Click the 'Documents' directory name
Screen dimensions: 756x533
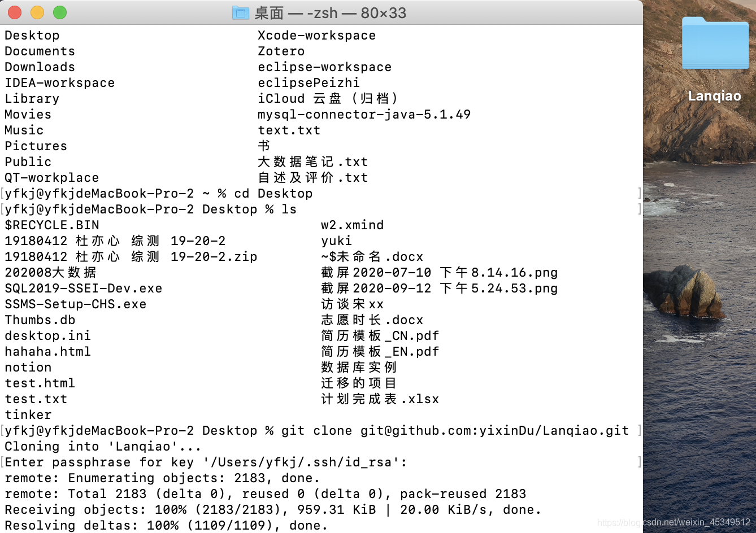pos(40,51)
